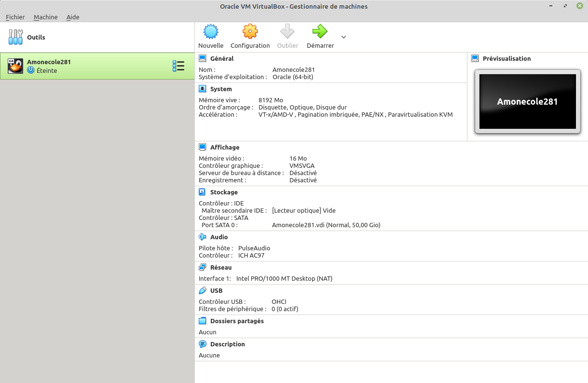
Task: Click the Nouvelle machine toolbar icon
Action: pos(211,32)
